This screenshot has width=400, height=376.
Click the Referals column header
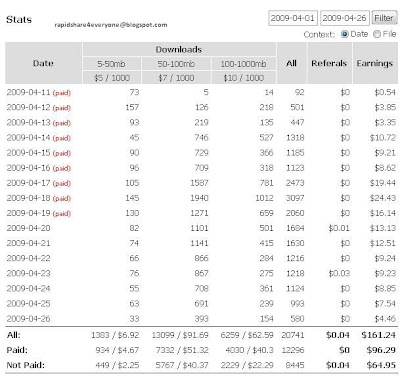[x=329, y=63]
